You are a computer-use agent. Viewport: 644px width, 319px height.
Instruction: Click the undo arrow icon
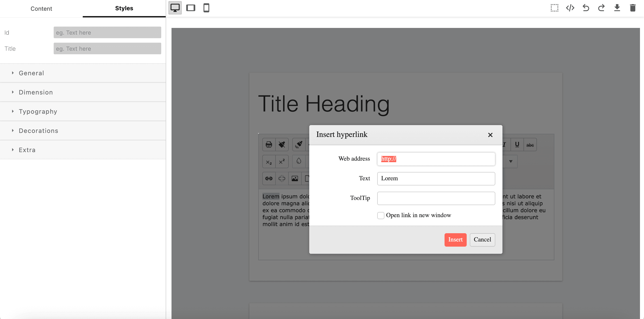[x=586, y=8]
